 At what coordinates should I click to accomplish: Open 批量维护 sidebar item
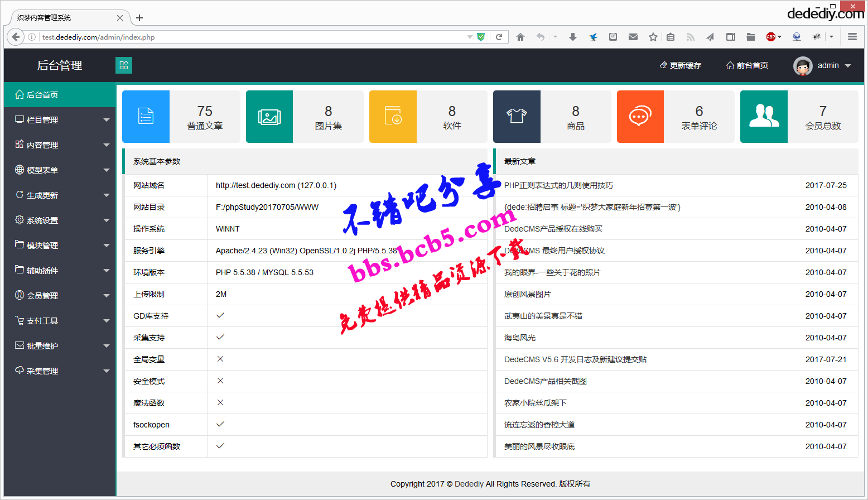60,346
